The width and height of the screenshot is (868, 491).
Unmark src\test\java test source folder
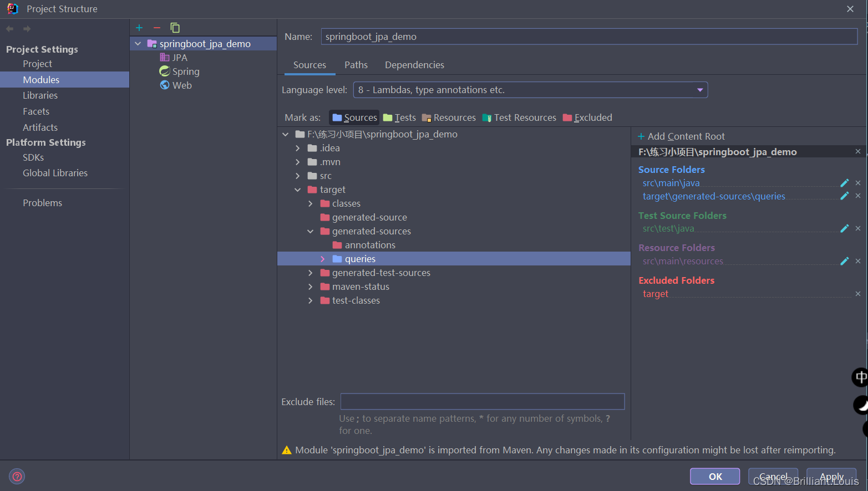click(858, 228)
